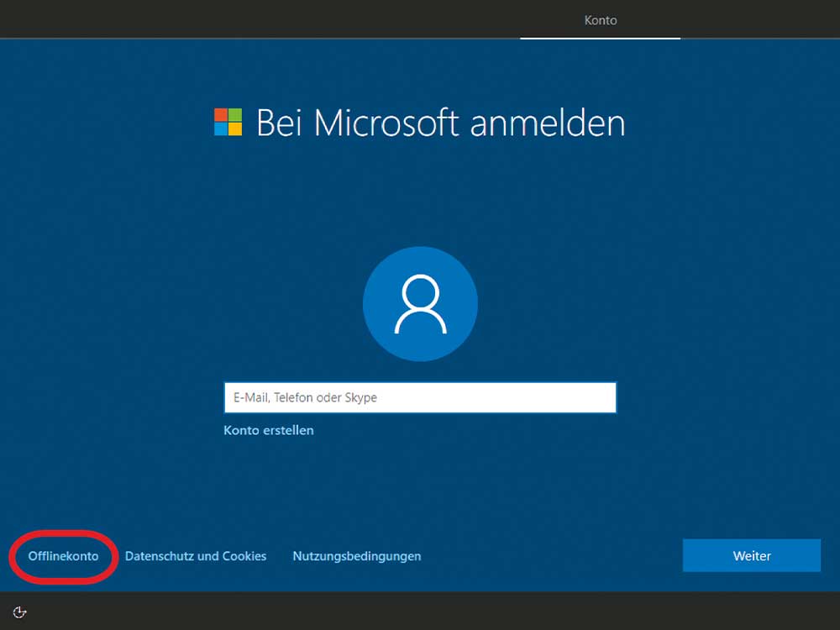Click the red square of Microsoft logo
Image resolution: width=840 pixels, height=630 pixels.
(x=221, y=115)
